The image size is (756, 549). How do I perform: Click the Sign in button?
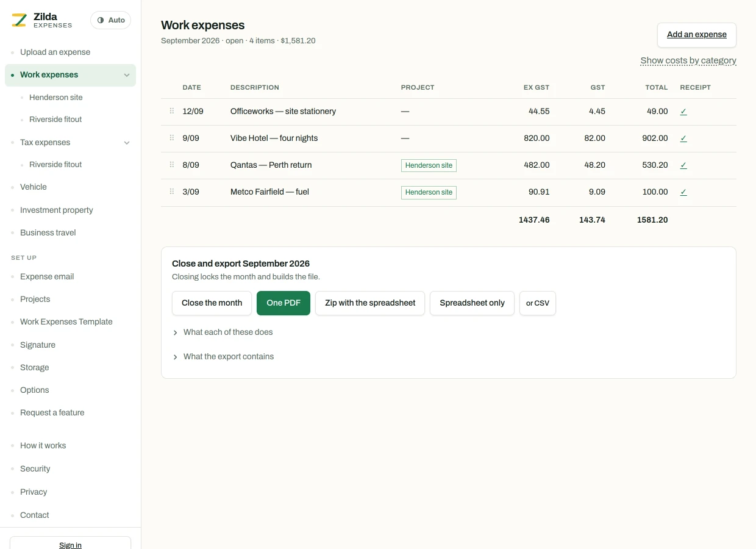point(70,543)
